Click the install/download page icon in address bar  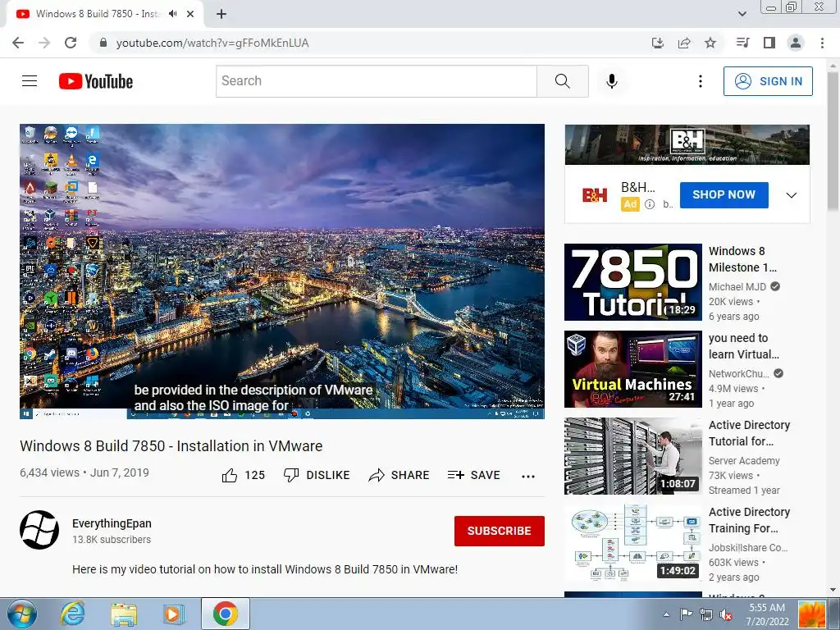tap(658, 43)
